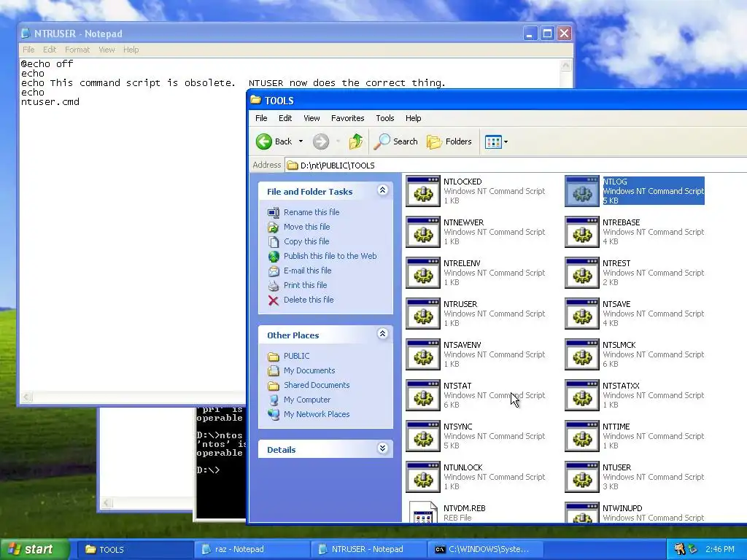This screenshot has height=560, width=747.
Task: Collapse the Other Places panel
Action: 382,334
